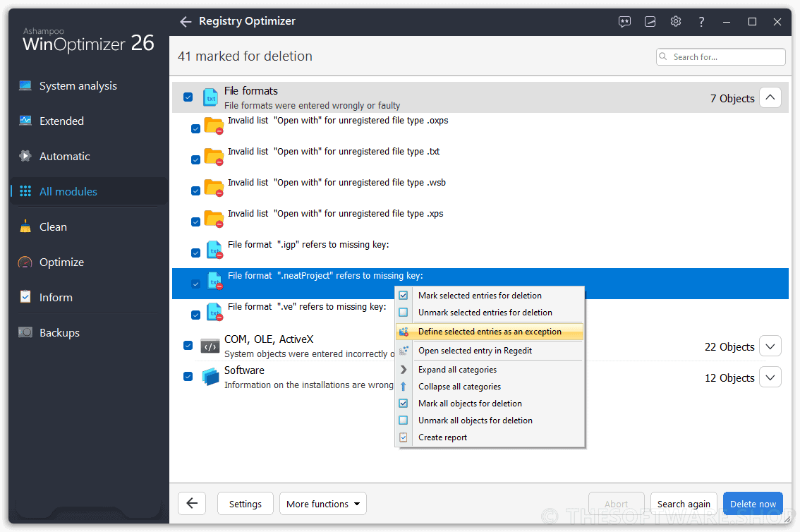
Task: Click the COM, OLE, ActiveX code icon
Action: click(x=210, y=347)
